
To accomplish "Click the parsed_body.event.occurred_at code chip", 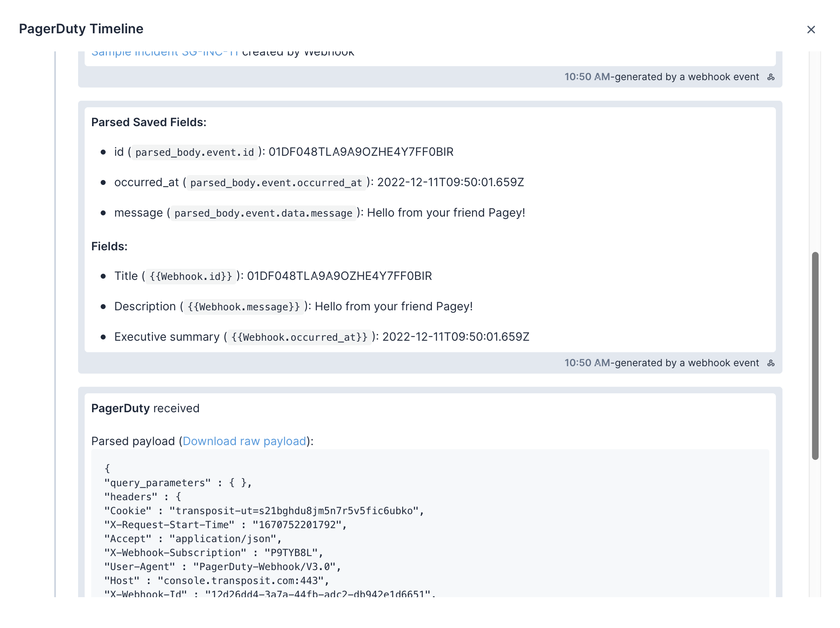I will tap(276, 183).
